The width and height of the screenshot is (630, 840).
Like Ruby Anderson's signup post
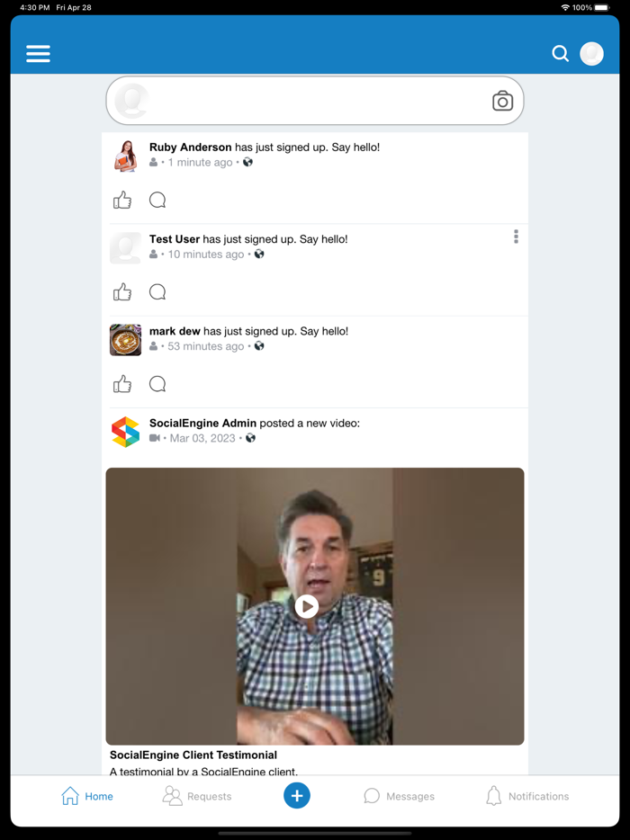[122, 200]
